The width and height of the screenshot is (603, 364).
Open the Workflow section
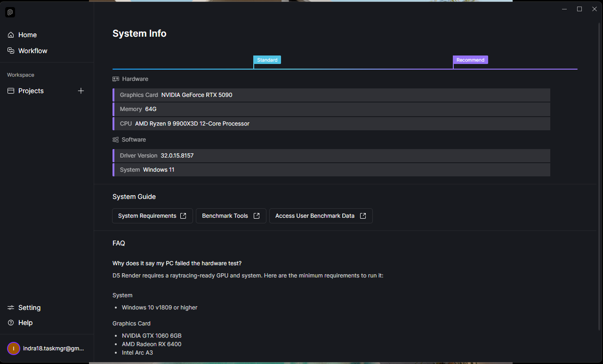(32, 51)
